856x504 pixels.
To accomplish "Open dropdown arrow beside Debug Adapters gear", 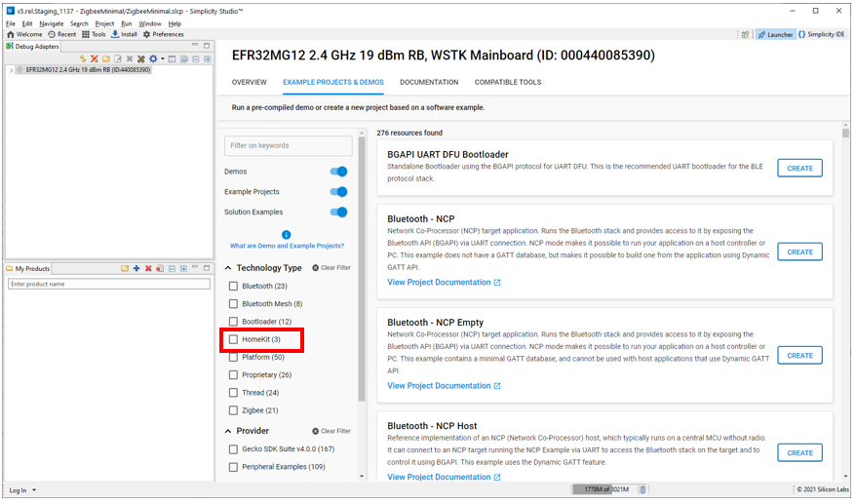I will point(162,58).
